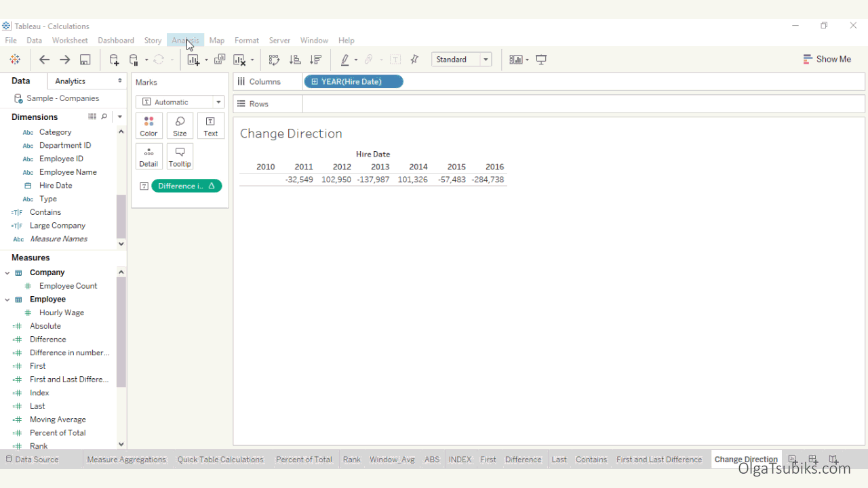Click the new dashboard icon by the sheet tabs
The height and width of the screenshot is (488, 868).
(x=813, y=460)
